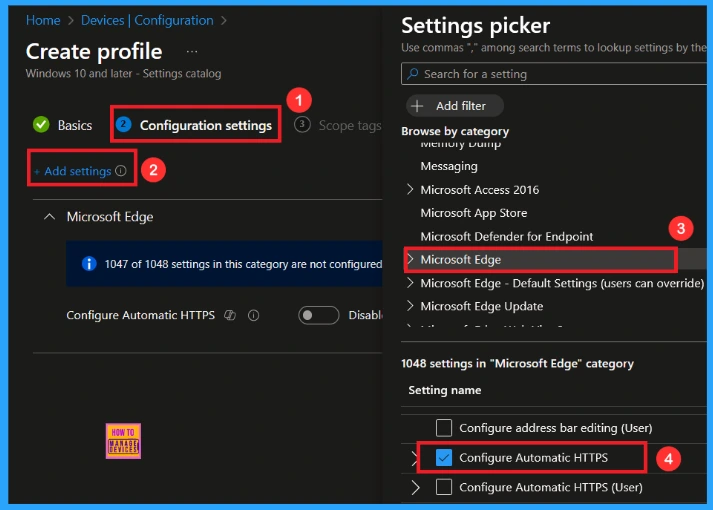Click the magnifier icon in the search box
713x510 pixels.
point(412,74)
